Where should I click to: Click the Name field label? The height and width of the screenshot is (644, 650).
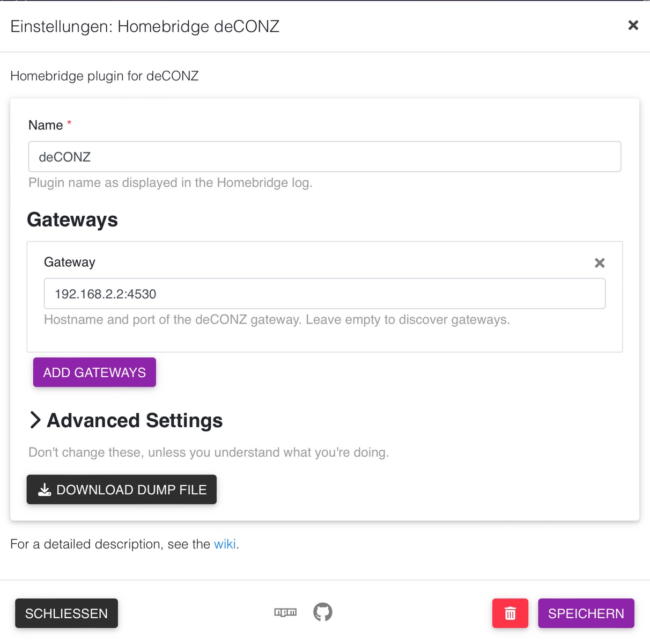coord(46,125)
